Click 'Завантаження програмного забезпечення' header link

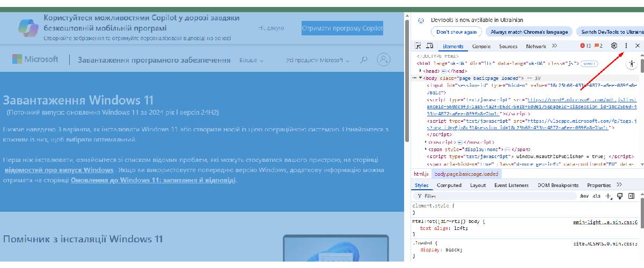point(154,60)
